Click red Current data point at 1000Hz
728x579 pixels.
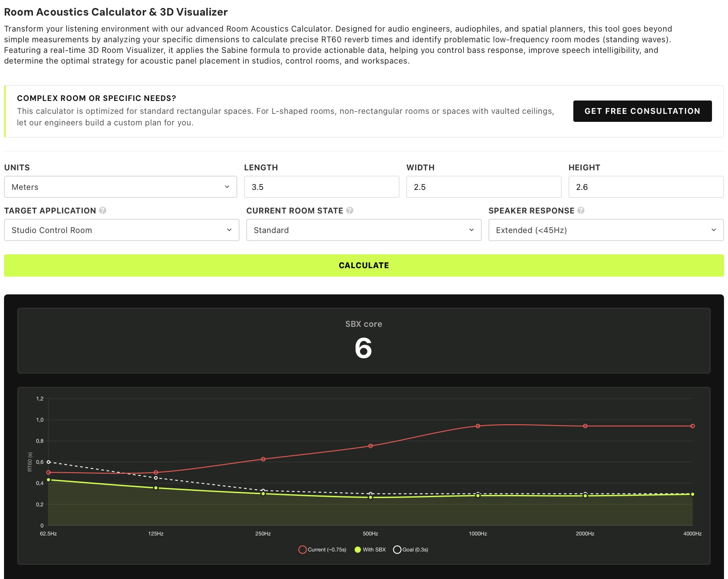478,426
